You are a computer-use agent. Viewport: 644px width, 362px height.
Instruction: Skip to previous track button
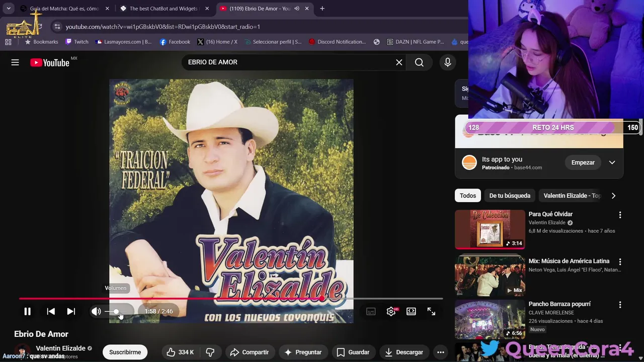[51, 311]
